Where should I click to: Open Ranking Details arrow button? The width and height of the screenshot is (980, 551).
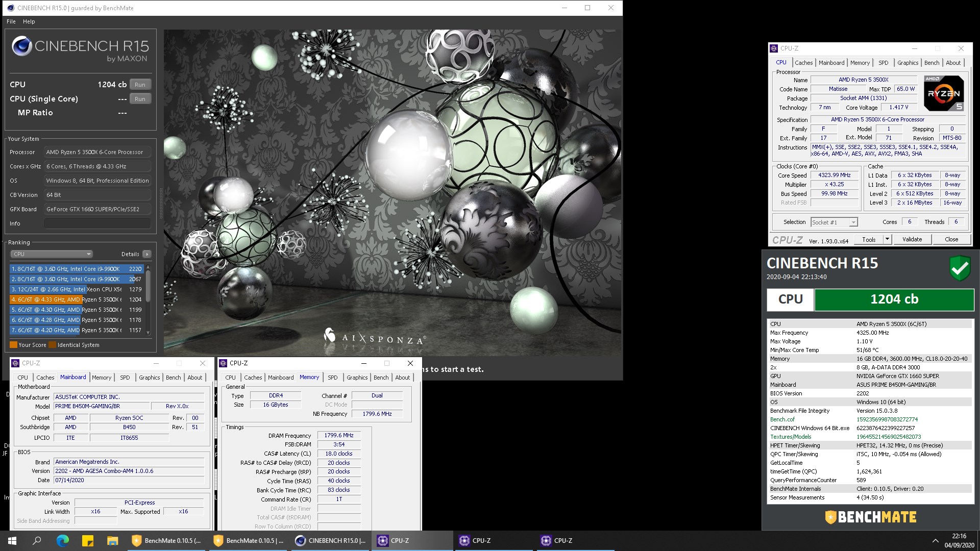click(x=146, y=254)
